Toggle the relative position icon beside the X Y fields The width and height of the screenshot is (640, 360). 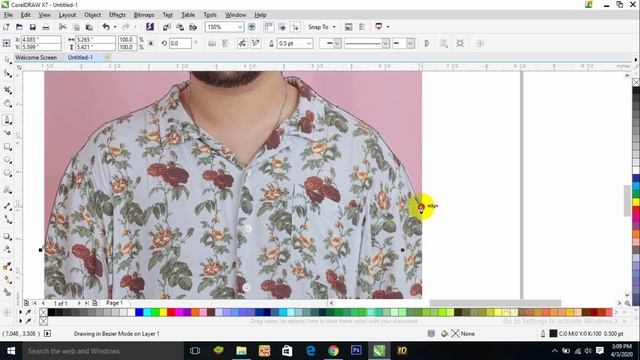point(7,43)
